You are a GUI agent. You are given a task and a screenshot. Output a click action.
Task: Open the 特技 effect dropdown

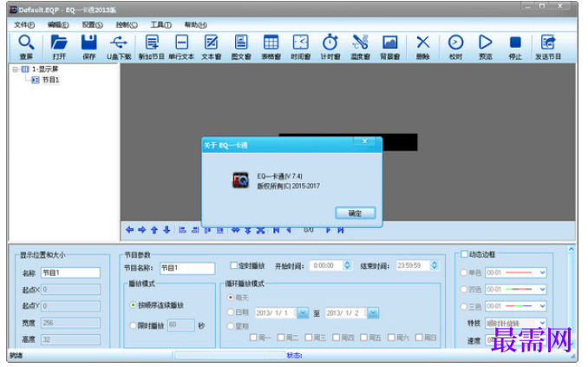pos(542,323)
